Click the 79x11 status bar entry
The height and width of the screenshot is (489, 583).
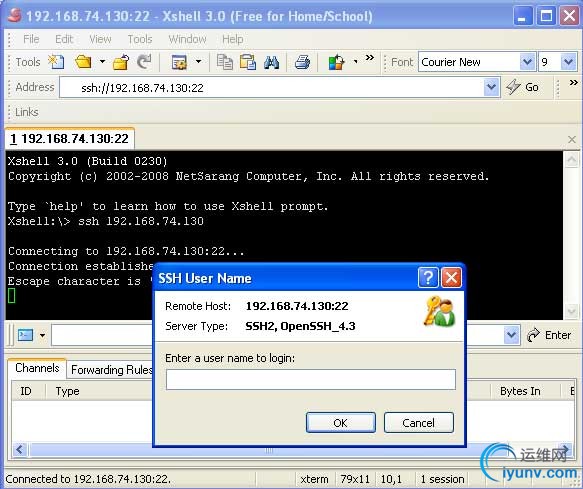(355, 479)
